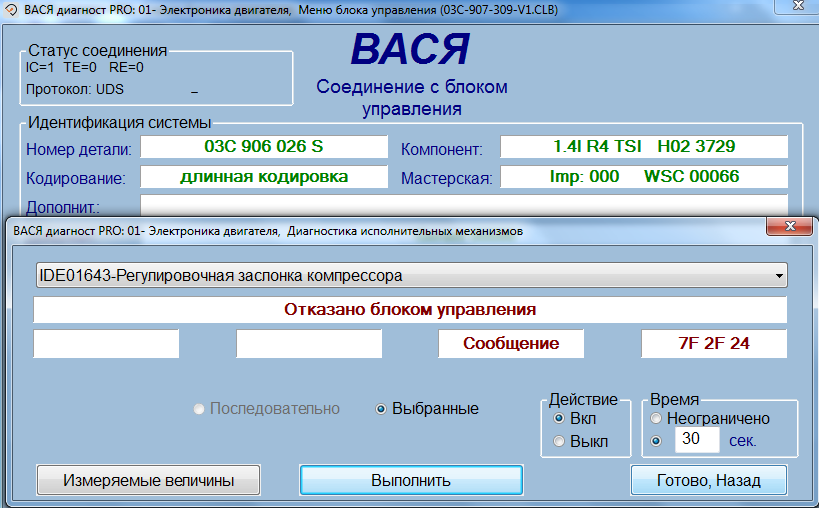Select the timed seconds radio button
The image size is (819, 508).
657,440
